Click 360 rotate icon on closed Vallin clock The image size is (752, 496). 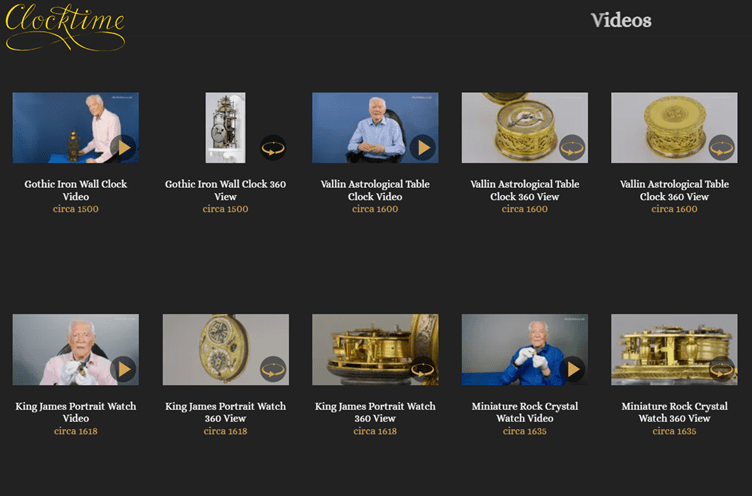coord(722,148)
